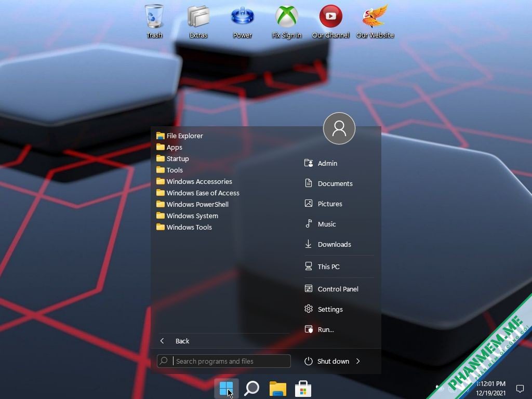Screen dimensions: 532x399
Task: Open Music from start menu
Action: 320,224
